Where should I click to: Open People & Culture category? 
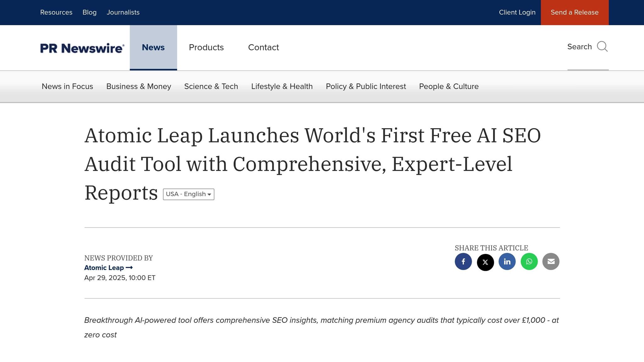click(449, 86)
